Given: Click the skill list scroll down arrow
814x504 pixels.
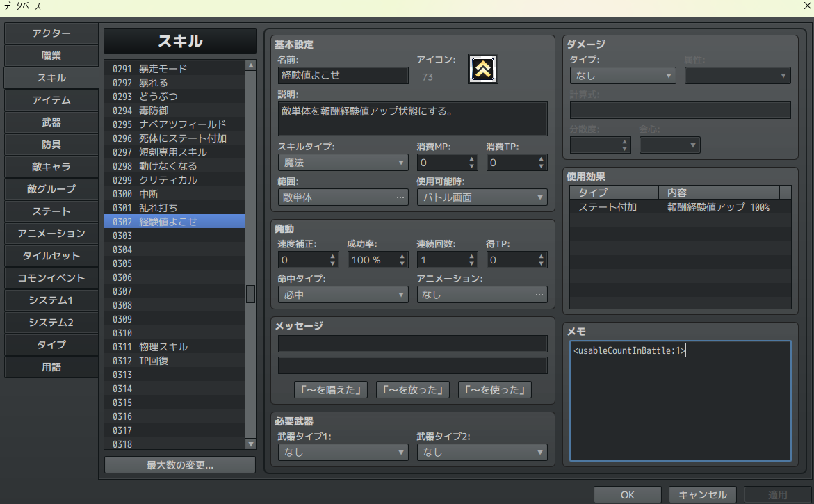Looking at the screenshot, I should tap(251, 444).
